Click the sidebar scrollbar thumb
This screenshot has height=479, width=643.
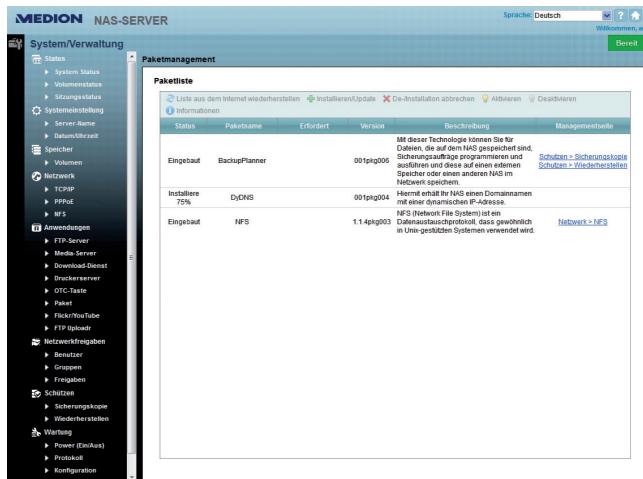click(132, 258)
